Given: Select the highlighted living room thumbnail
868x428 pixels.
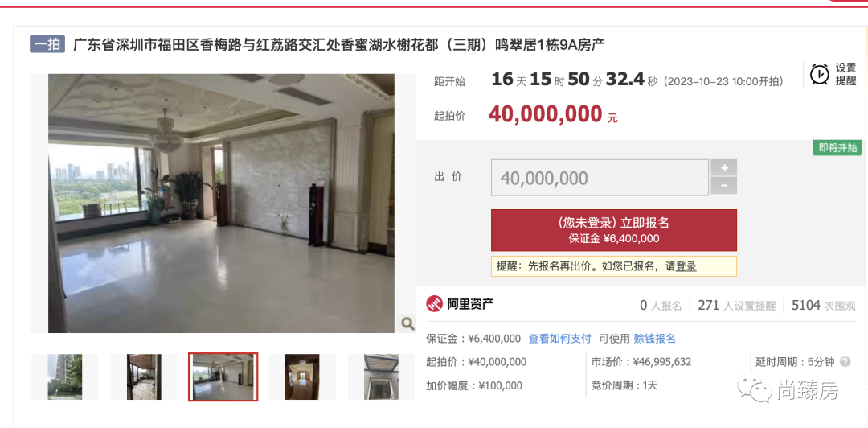Looking at the screenshot, I should click(223, 377).
